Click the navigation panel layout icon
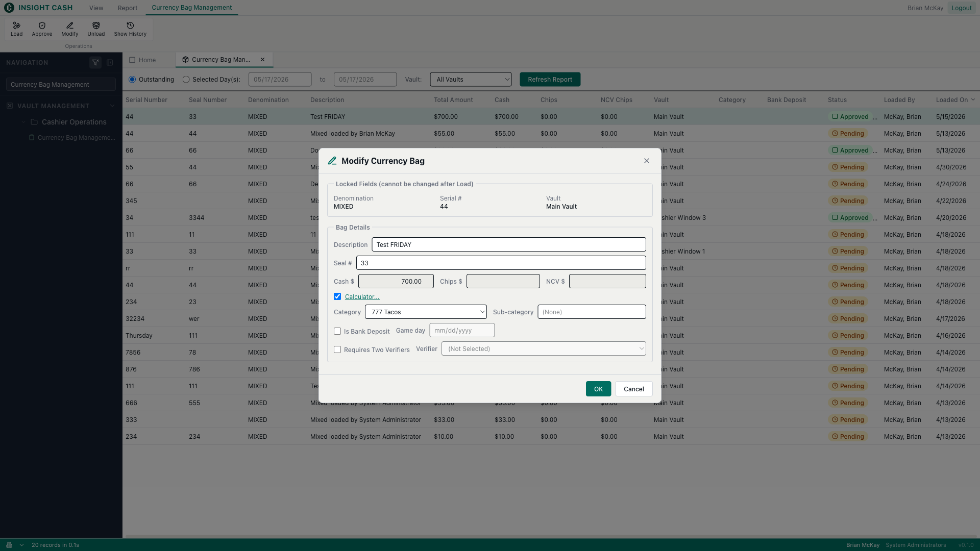Viewport: 980px width, 551px height. pyautogui.click(x=110, y=62)
